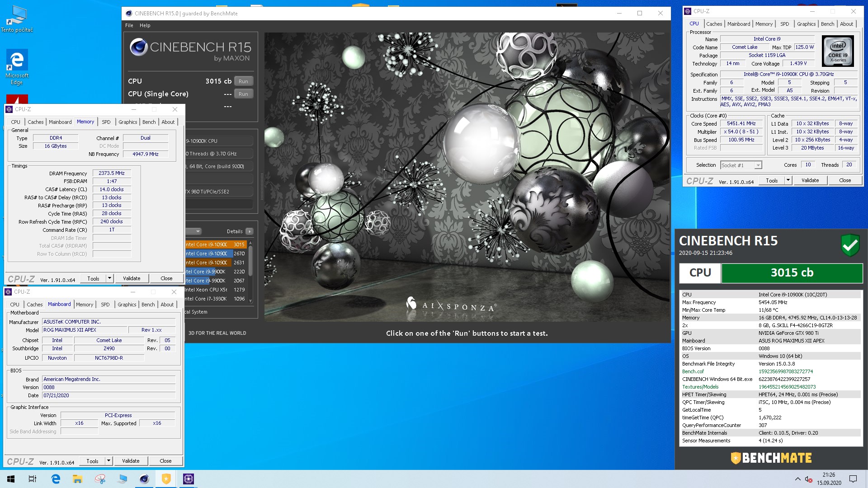Screen dimensions: 868x488
Task: Switch to CPU-Z taskbar icon
Action: click(189, 479)
